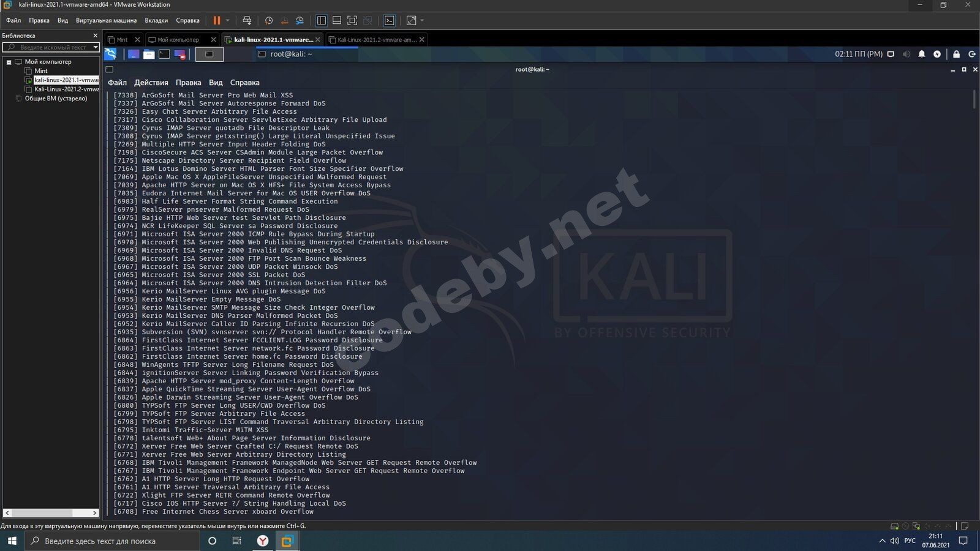The image size is (980, 551).
Task: Click the VMware message log status icon
Action: [x=965, y=526]
